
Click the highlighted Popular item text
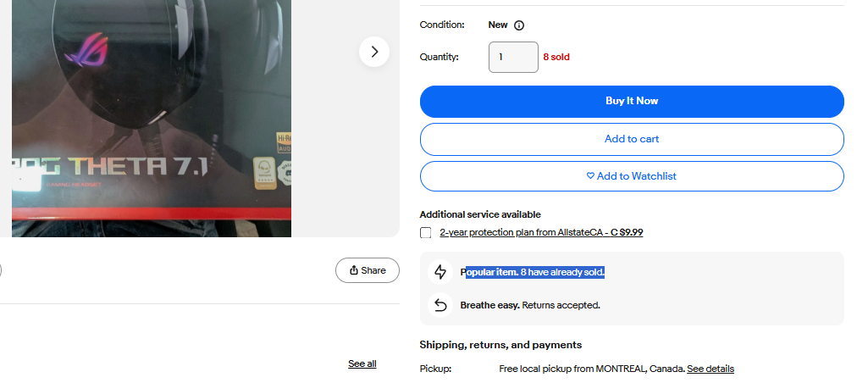pyautogui.click(x=533, y=272)
